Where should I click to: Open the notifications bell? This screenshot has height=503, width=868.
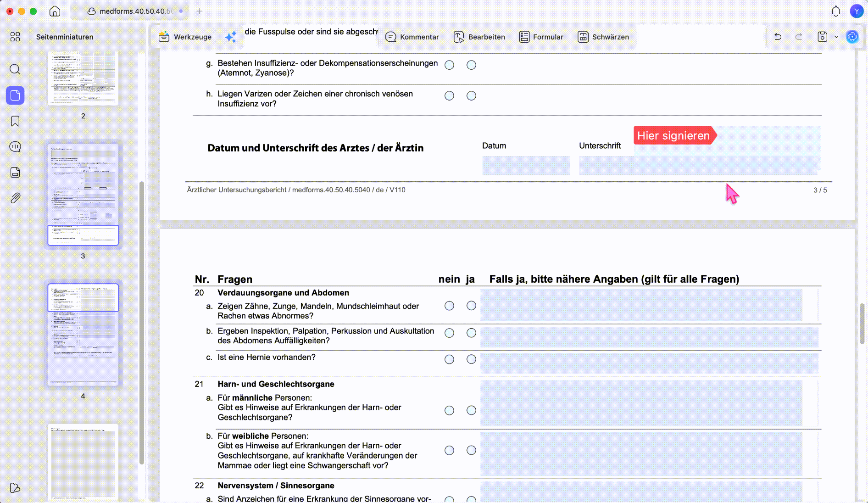[x=836, y=11]
